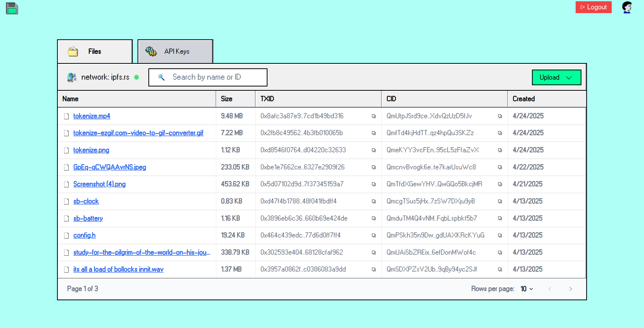Click the QmduTM4Q4vNM..FqbLspbkt5b7 CID text
644x328 pixels.
432,218
